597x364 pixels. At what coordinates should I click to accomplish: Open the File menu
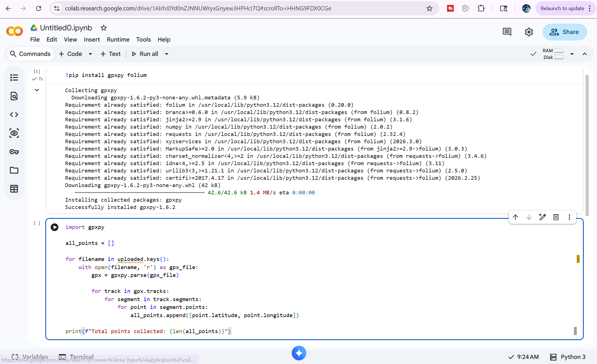coord(35,40)
